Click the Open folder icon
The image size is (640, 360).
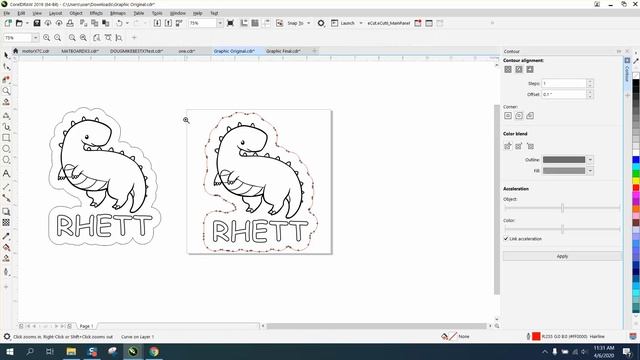click(x=19, y=23)
